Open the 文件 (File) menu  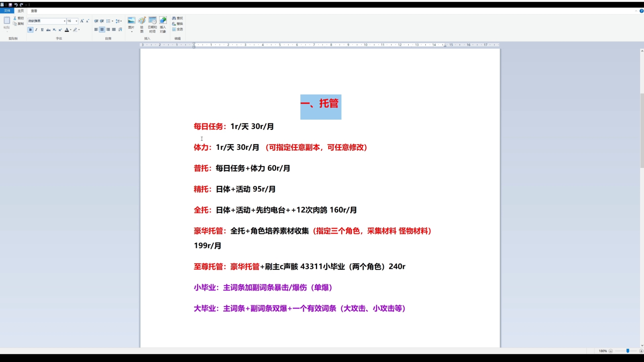(x=7, y=11)
